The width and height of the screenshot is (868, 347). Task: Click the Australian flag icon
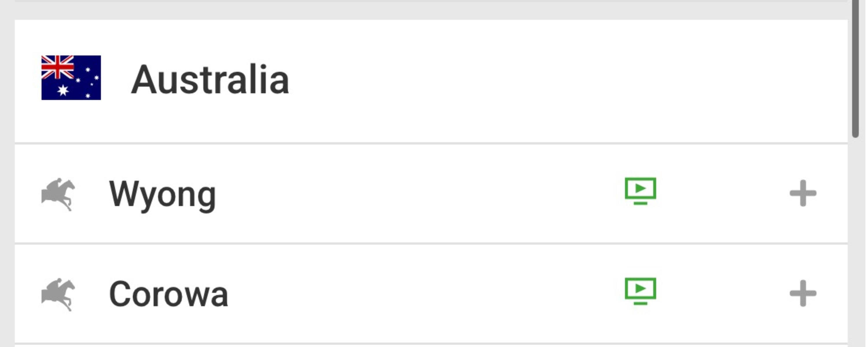tap(71, 77)
